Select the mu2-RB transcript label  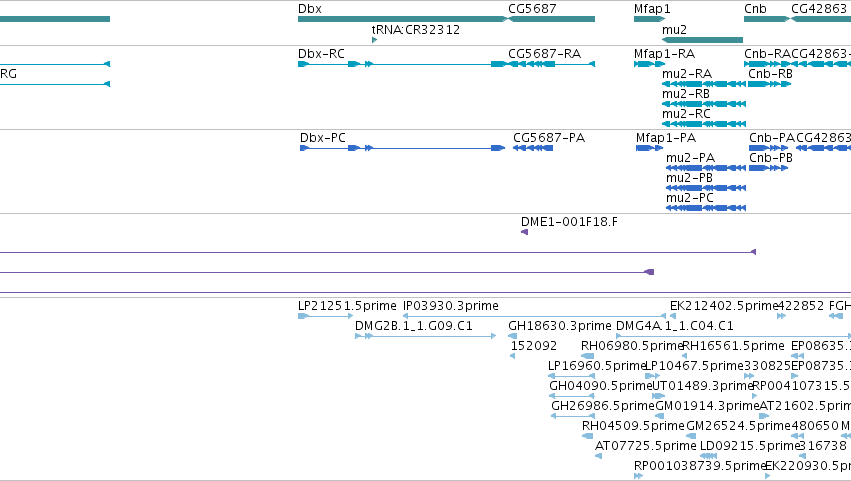(x=686, y=94)
